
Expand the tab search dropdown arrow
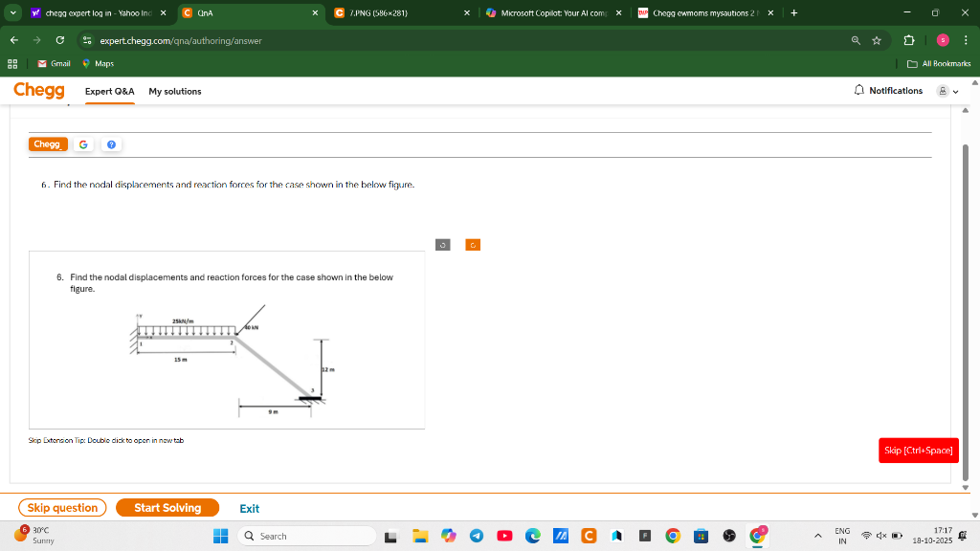coord(13,13)
